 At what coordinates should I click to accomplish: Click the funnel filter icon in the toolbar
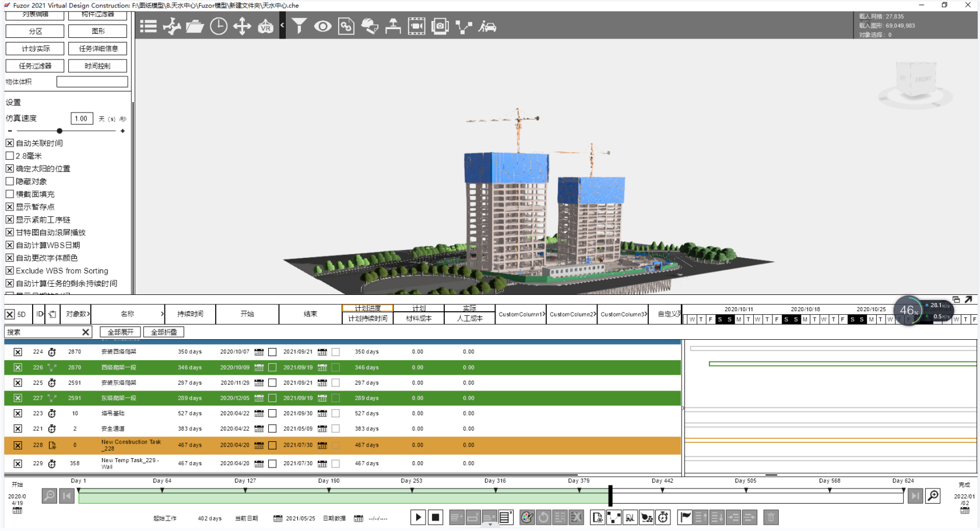pos(299,26)
